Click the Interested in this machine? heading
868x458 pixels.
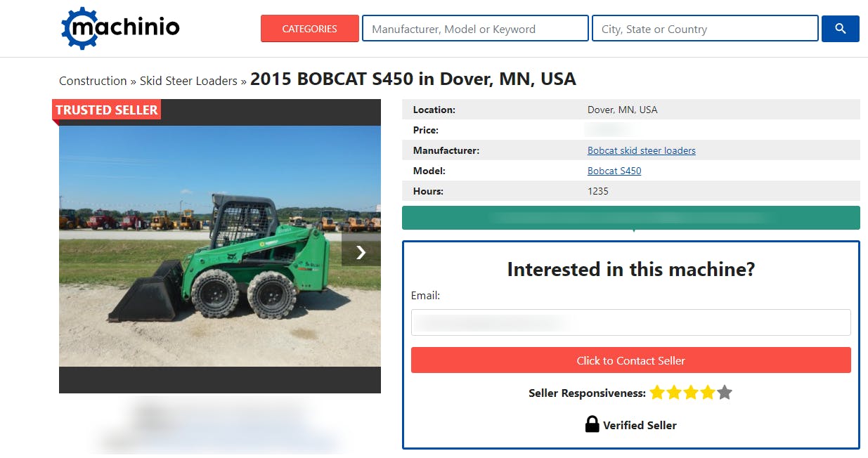pyautogui.click(x=630, y=269)
